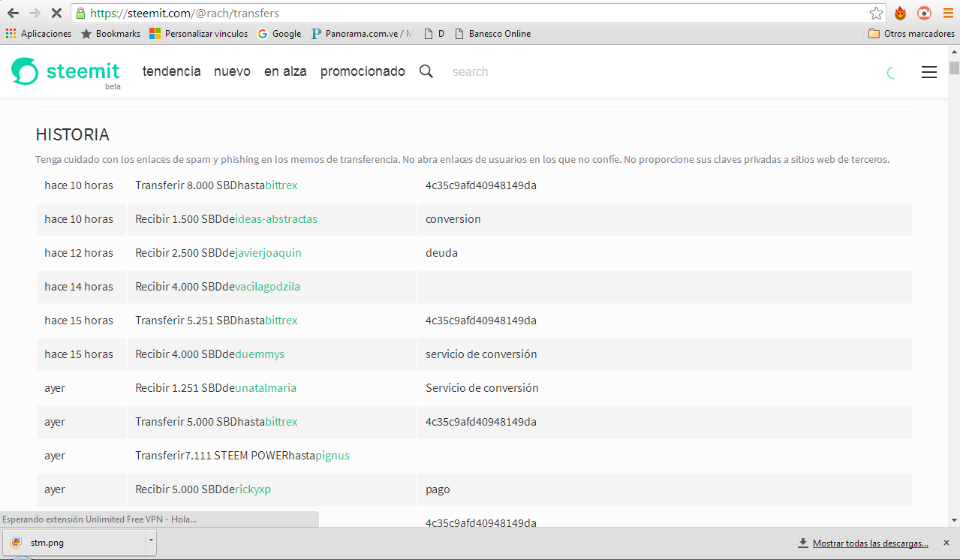This screenshot has width=960, height=560.
Task: Open Personalizar vínculos bookmark
Action: coord(199,34)
